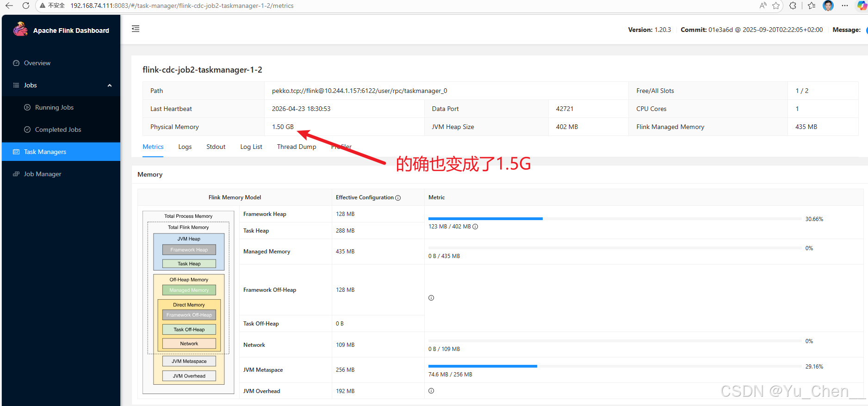Switch to the Logs tab
This screenshot has width=868, height=406.
point(185,147)
